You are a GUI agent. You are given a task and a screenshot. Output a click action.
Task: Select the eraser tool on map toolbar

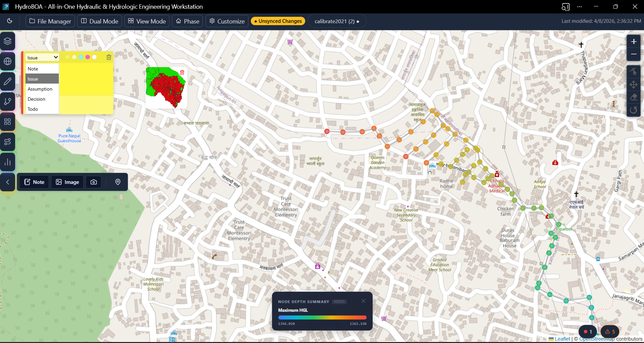pyautogui.click(x=634, y=97)
